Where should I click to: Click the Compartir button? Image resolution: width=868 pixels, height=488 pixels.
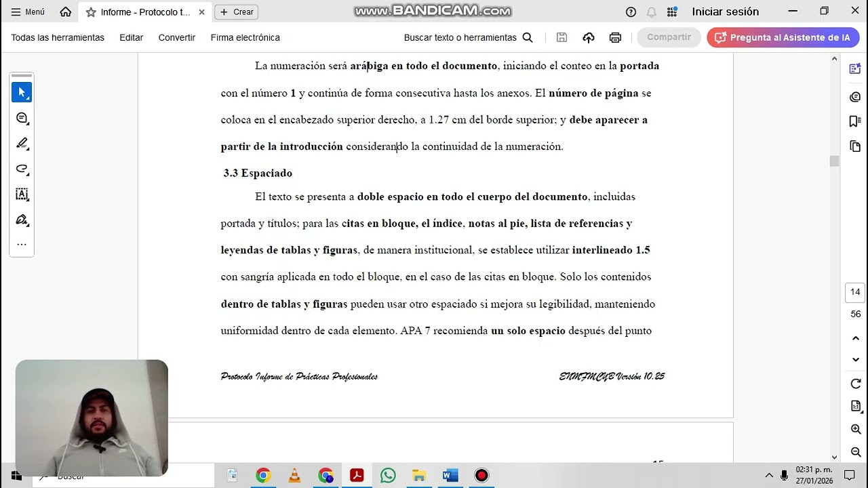(669, 37)
